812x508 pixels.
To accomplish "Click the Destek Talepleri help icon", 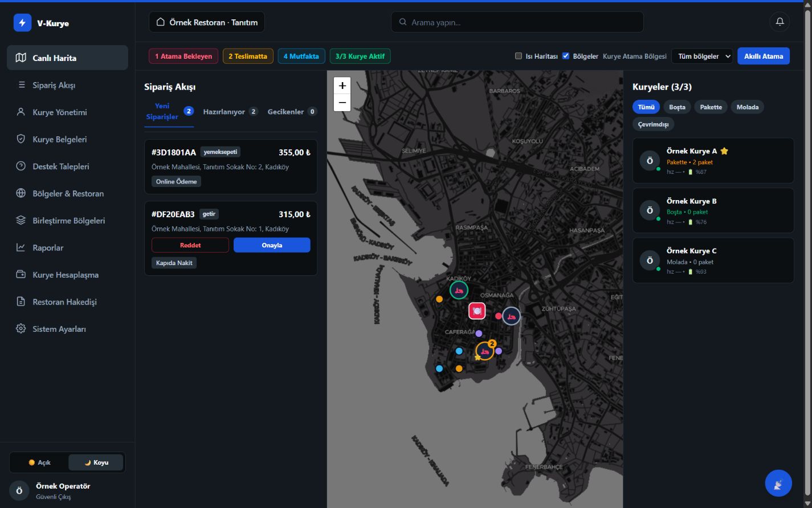I will pos(21,166).
